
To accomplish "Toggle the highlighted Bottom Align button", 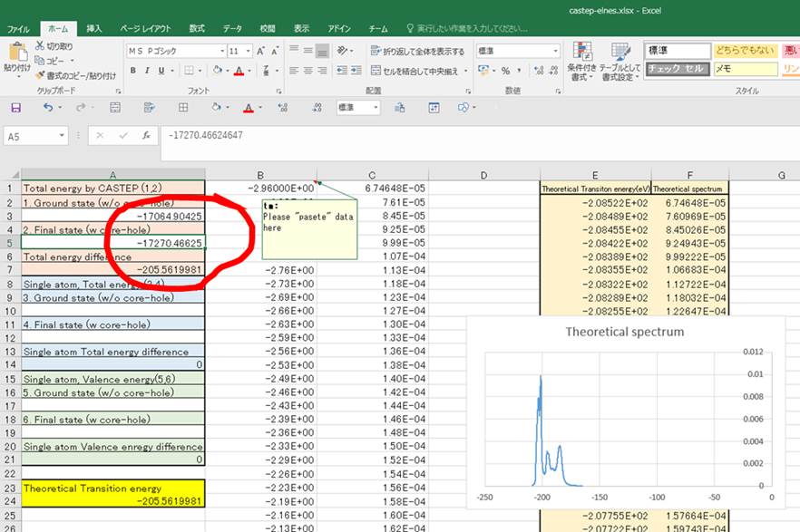I will point(322,51).
